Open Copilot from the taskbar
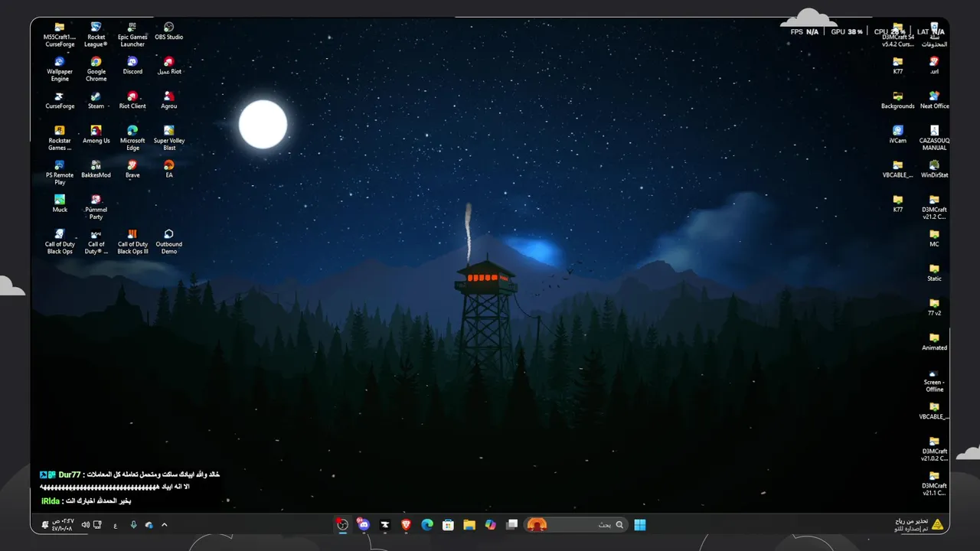This screenshot has height=551, width=980. click(x=491, y=525)
